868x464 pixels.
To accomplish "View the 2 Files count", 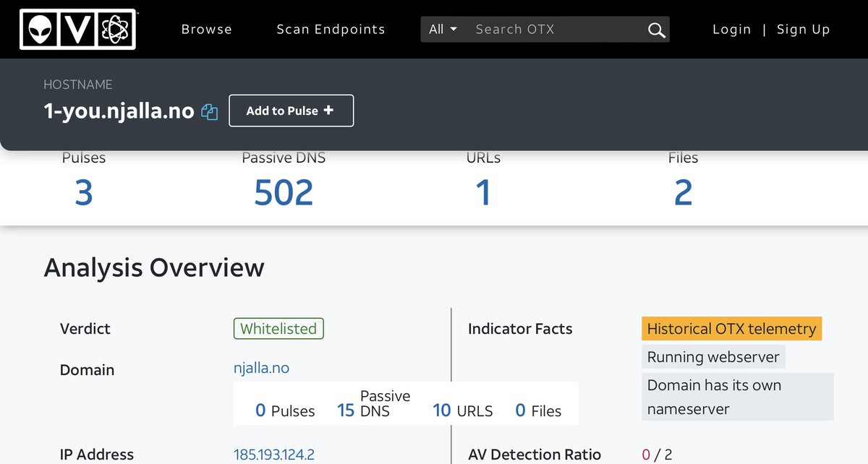I will tap(683, 193).
